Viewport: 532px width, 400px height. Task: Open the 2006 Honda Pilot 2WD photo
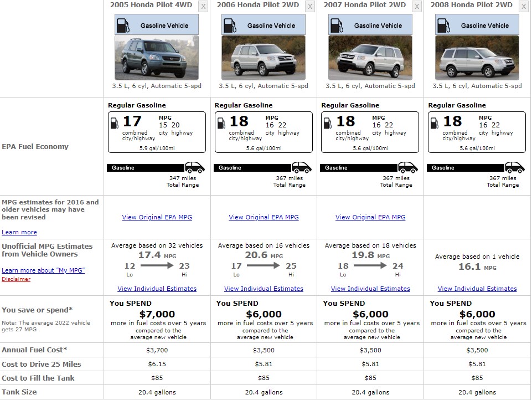[x=264, y=58]
